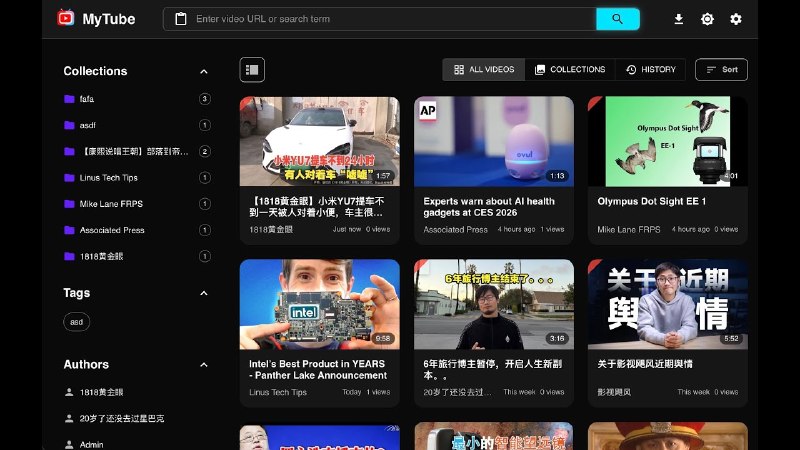
Task: Click the 【康熙说唱王朝】 collection folder icon
Action: coord(69,152)
